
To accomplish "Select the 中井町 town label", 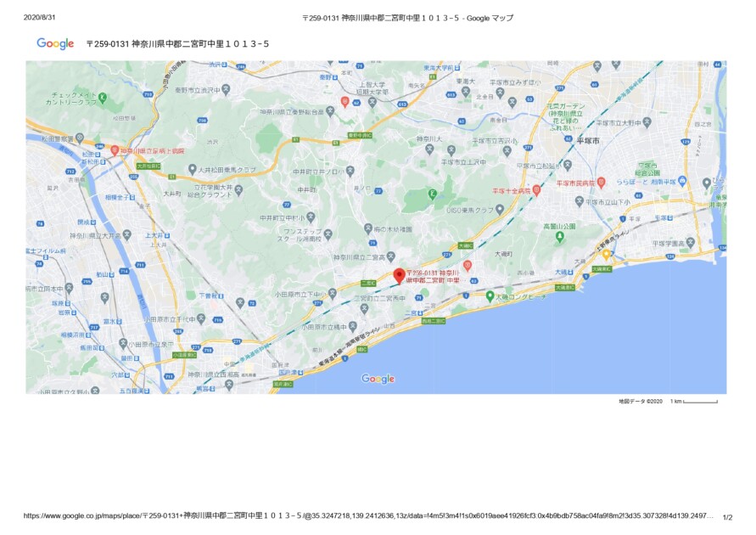I will click(306, 190).
